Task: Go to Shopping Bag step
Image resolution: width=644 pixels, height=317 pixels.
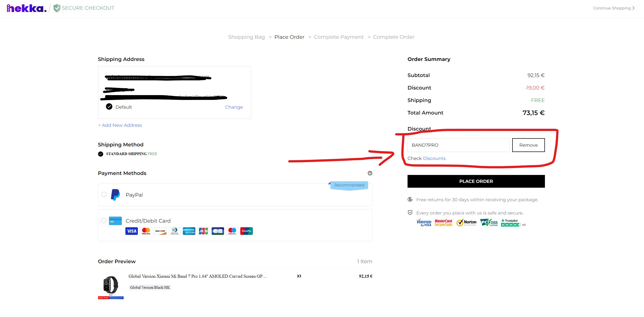Action: 246,37
